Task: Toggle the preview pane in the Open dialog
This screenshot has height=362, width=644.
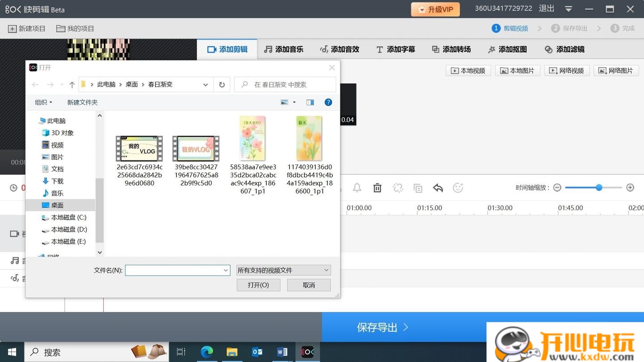Action: point(310,102)
